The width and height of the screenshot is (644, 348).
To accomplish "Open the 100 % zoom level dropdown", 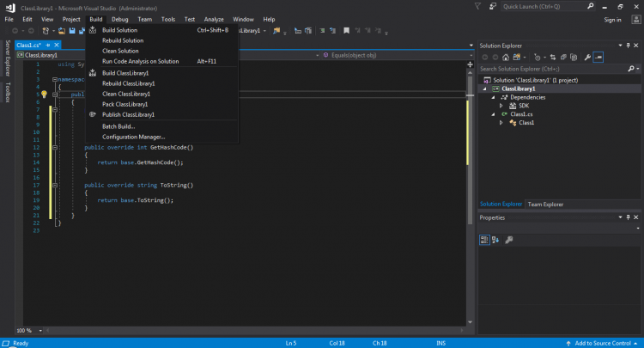I will [39, 330].
